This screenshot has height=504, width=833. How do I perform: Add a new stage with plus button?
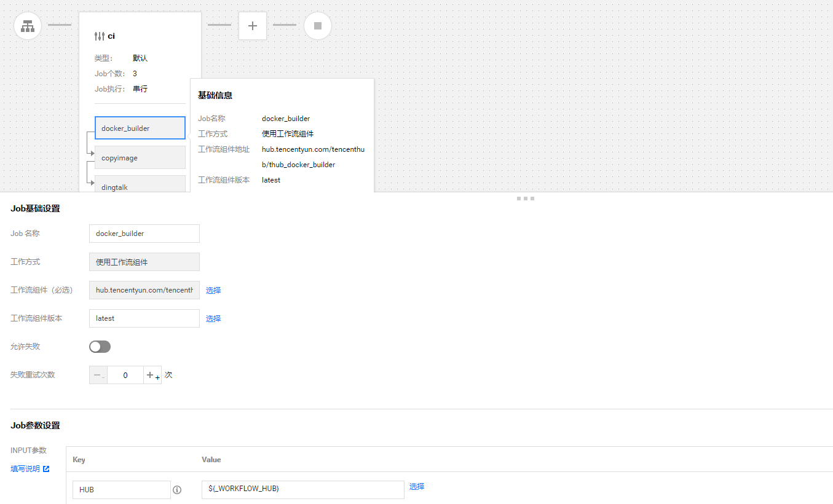(x=252, y=26)
